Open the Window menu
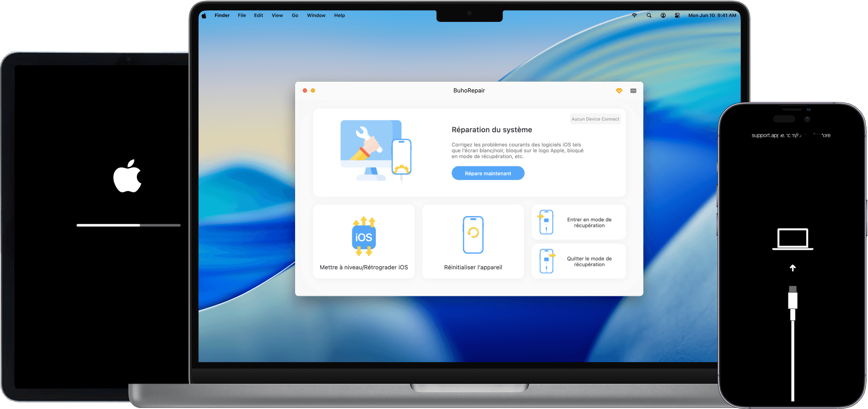The image size is (868, 409). [x=316, y=16]
